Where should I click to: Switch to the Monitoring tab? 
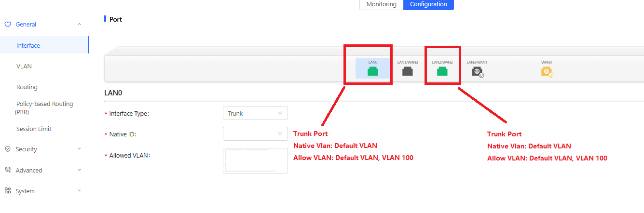tap(382, 4)
